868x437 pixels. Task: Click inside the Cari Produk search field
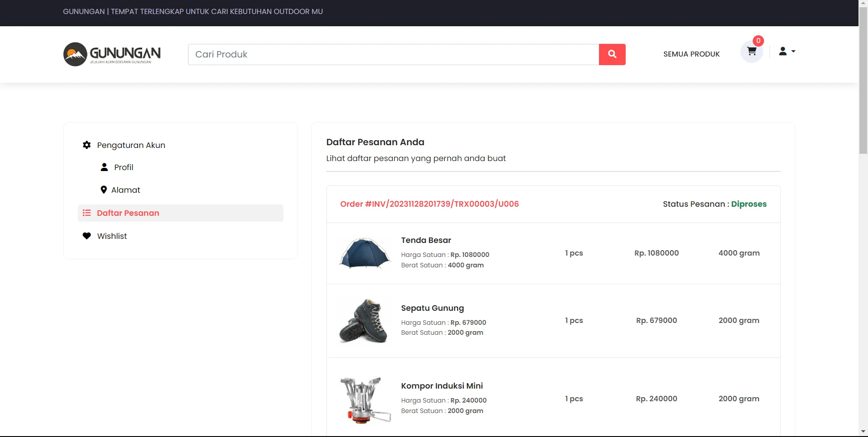[393, 54]
